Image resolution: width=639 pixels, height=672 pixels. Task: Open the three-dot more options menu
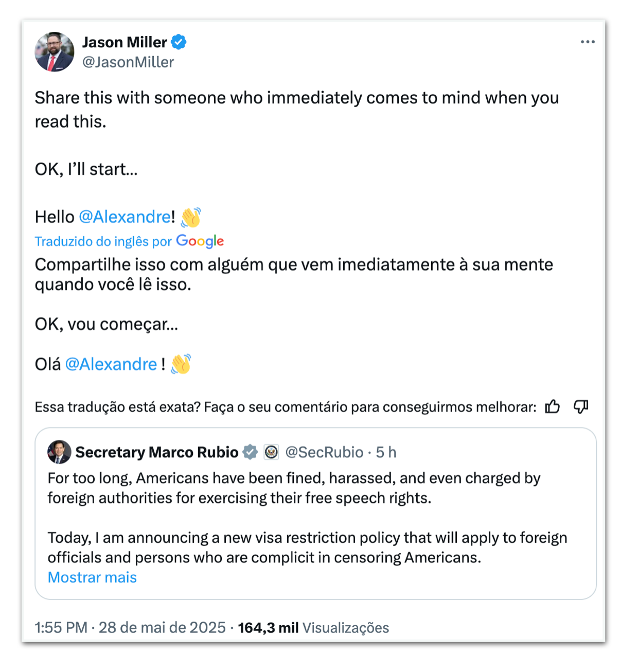tap(588, 42)
